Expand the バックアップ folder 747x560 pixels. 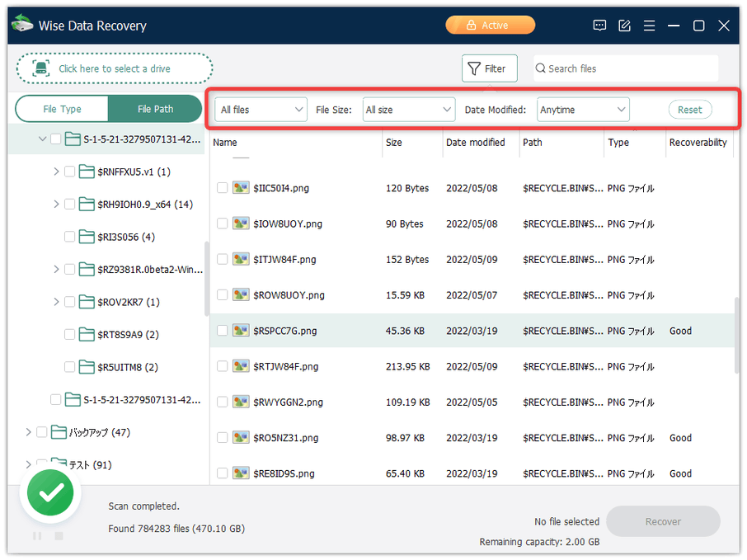(28, 432)
